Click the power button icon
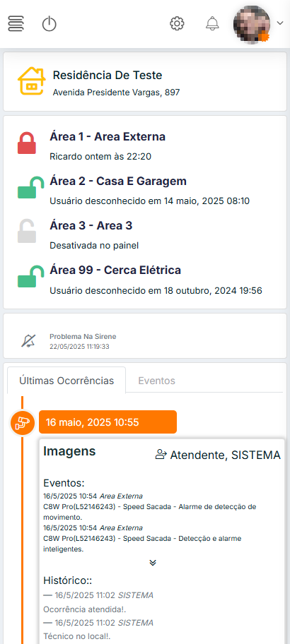Screen dimensions: 290x644 pos(50,24)
